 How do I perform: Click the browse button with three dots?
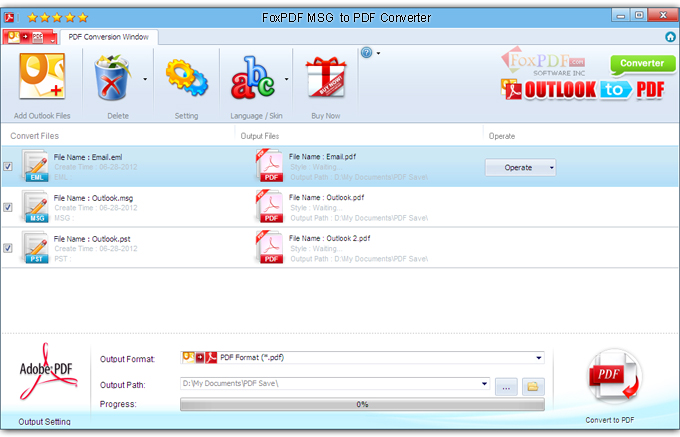506,387
